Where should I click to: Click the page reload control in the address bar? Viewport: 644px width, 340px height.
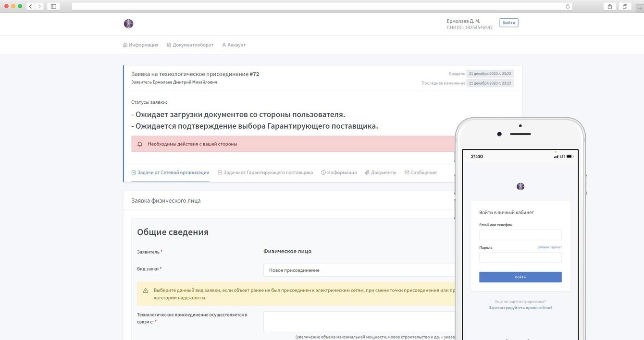point(567,6)
